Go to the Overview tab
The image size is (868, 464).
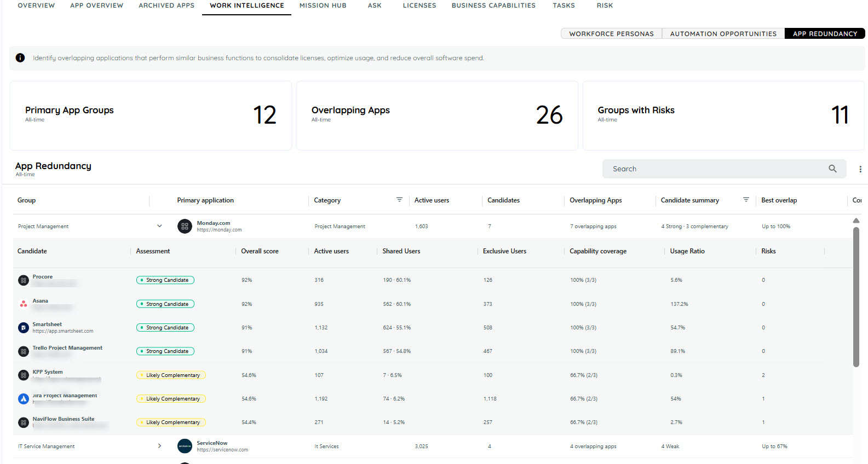[x=36, y=5]
